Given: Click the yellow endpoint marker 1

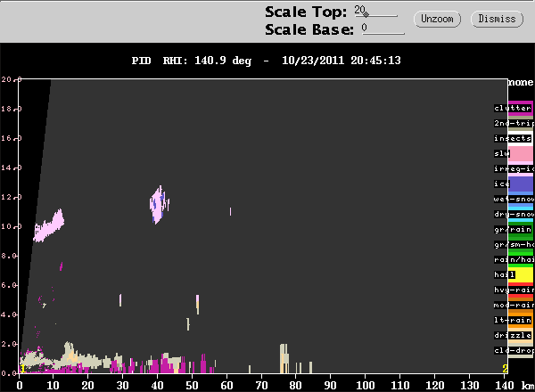Looking at the screenshot, I should pos(22,369).
